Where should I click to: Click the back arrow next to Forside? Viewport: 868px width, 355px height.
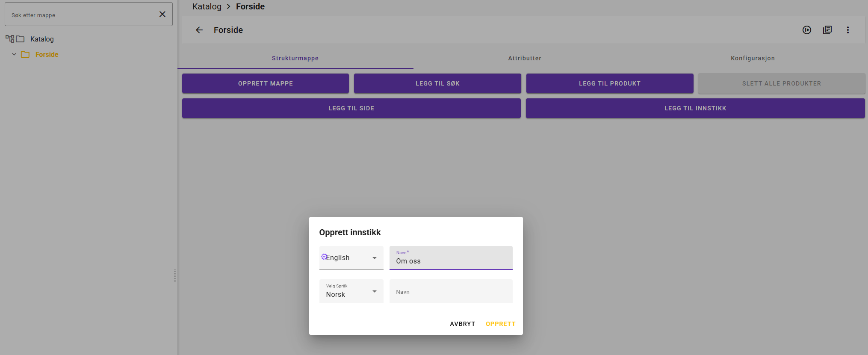pyautogui.click(x=199, y=30)
